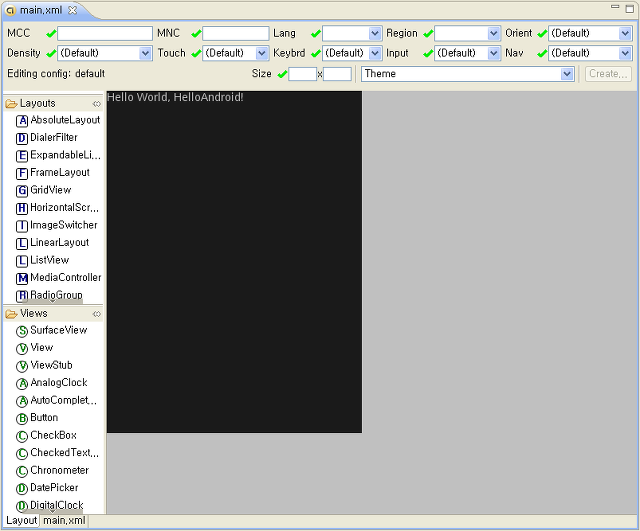Click the AutoComplet... widget icon

[22, 401]
